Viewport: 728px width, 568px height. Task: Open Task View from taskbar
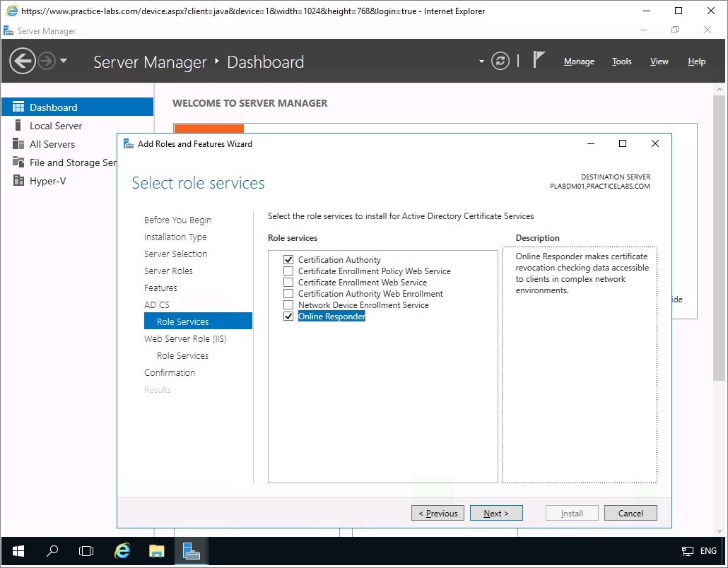pos(86,551)
